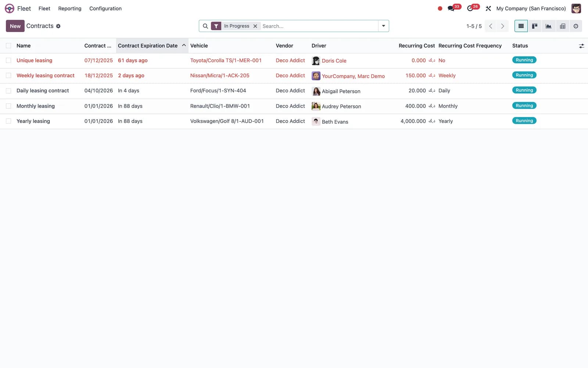This screenshot has height=368, width=588.
Task: Sort by Contract Expiration Date column
Action: click(x=152, y=46)
